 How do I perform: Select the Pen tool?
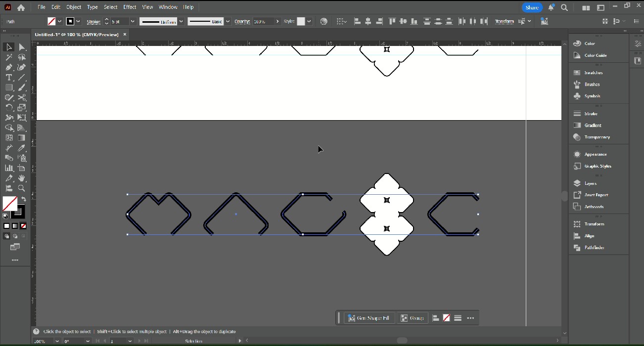(x=9, y=67)
